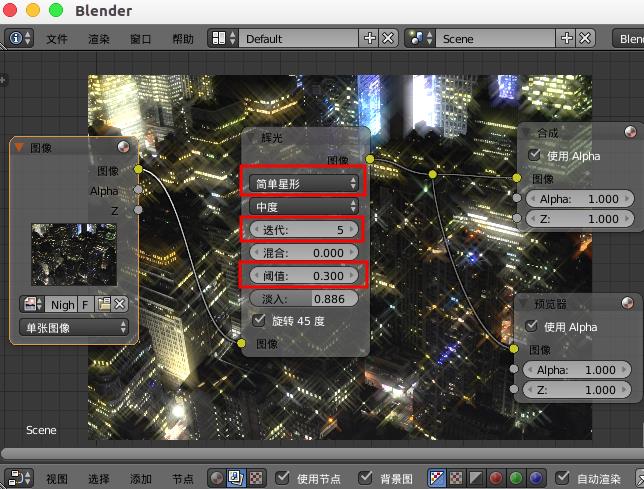Click the node editor type selector icon
Viewport: 644px width, 489px height.
(20, 478)
